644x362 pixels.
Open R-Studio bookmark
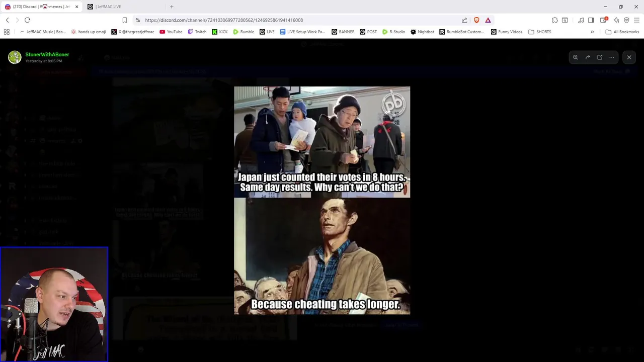(393, 32)
